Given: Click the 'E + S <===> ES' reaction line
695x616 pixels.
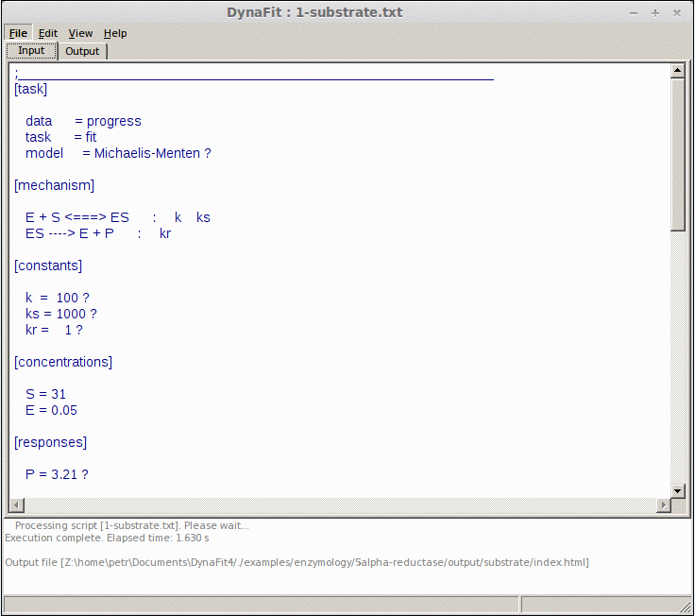Looking at the screenshot, I should pyautogui.click(x=118, y=217).
